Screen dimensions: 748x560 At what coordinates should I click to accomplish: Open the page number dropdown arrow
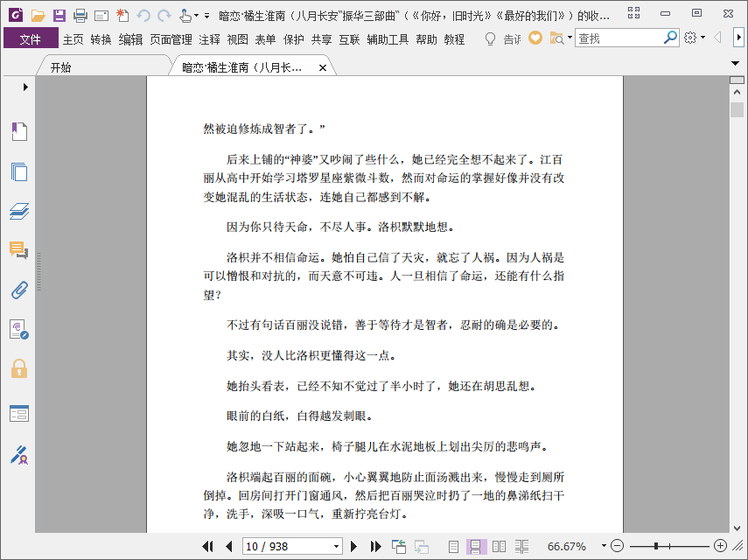point(336,547)
